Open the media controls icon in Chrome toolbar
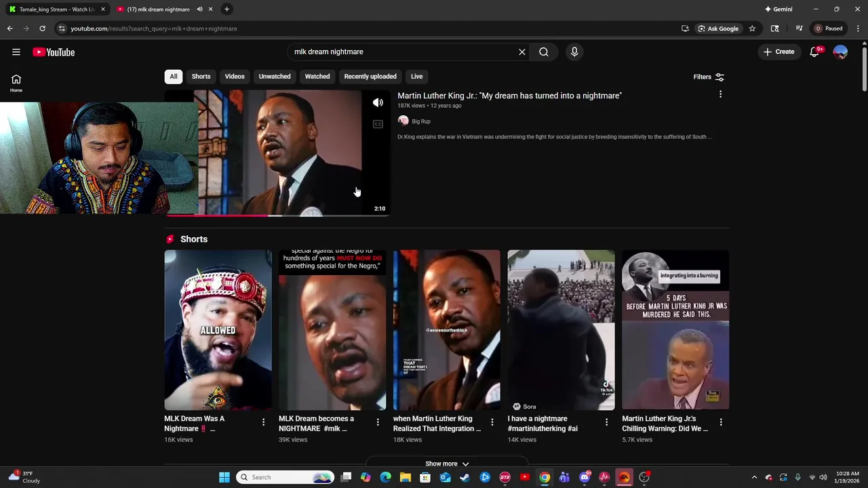Screen dimensions: 868x488 tap(799, 28)
